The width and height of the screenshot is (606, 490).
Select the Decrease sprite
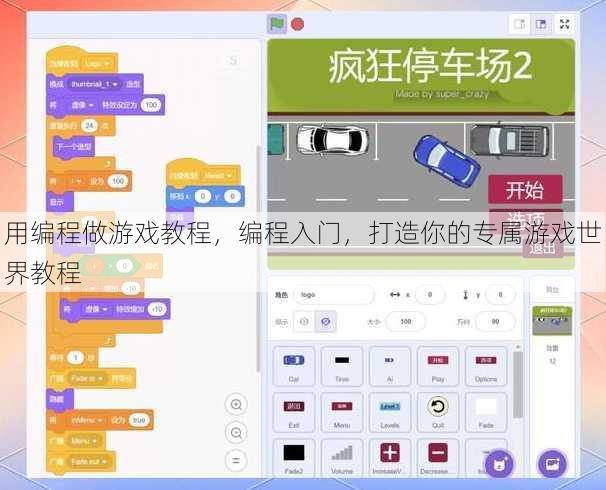coord(438,458)
